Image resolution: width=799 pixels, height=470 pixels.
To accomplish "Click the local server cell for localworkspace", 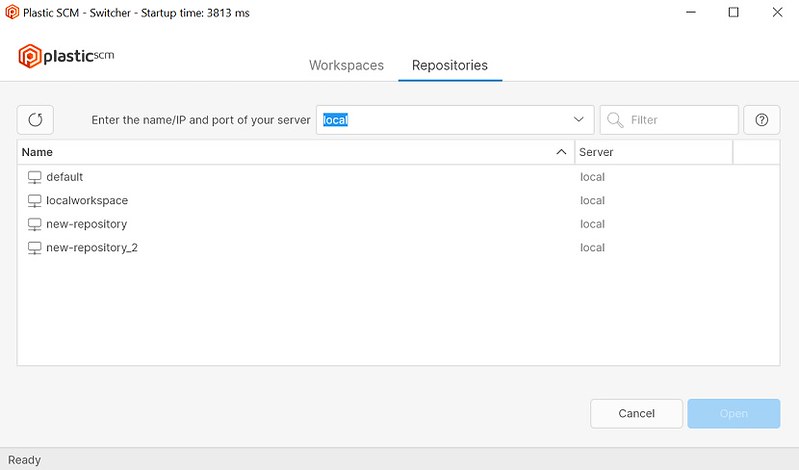I will coord(592,200).
